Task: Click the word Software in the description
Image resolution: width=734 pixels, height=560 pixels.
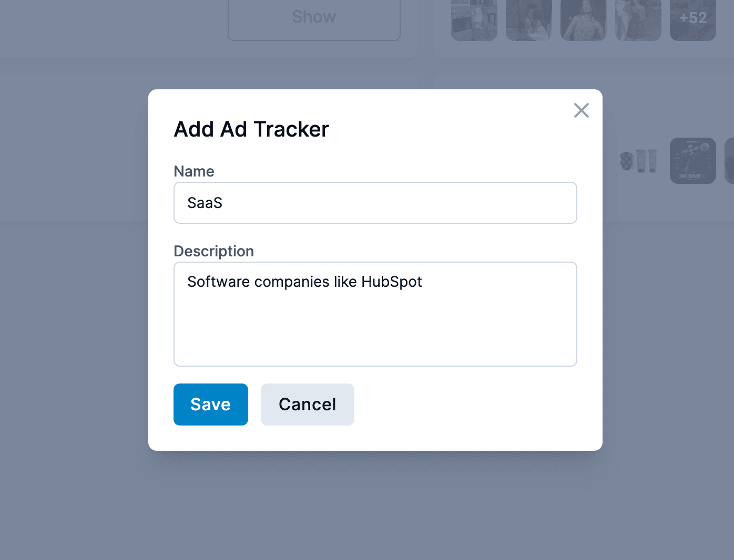Action: 218,282
